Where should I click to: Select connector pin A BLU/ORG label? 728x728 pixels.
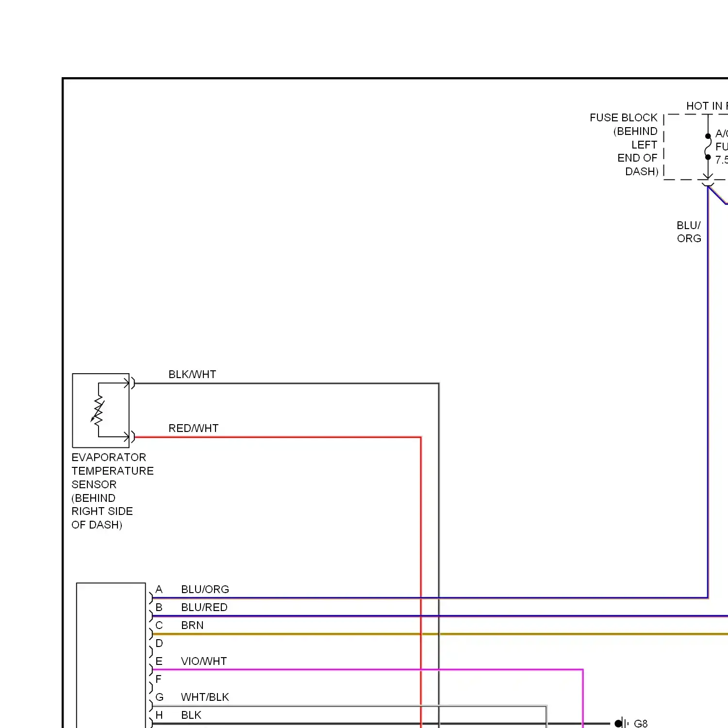[x=205, y=589]
